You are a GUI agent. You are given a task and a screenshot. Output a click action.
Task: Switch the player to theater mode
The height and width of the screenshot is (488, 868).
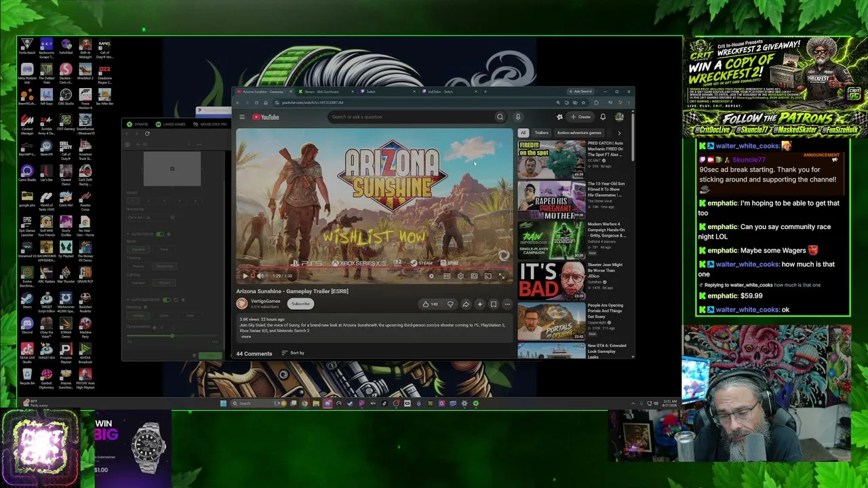click(x=474, y=276)
